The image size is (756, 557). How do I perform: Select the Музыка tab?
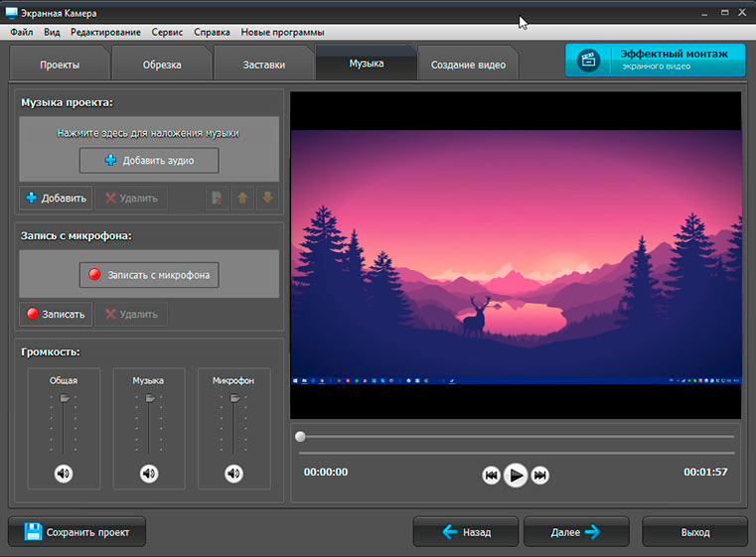tap(367, 64)
